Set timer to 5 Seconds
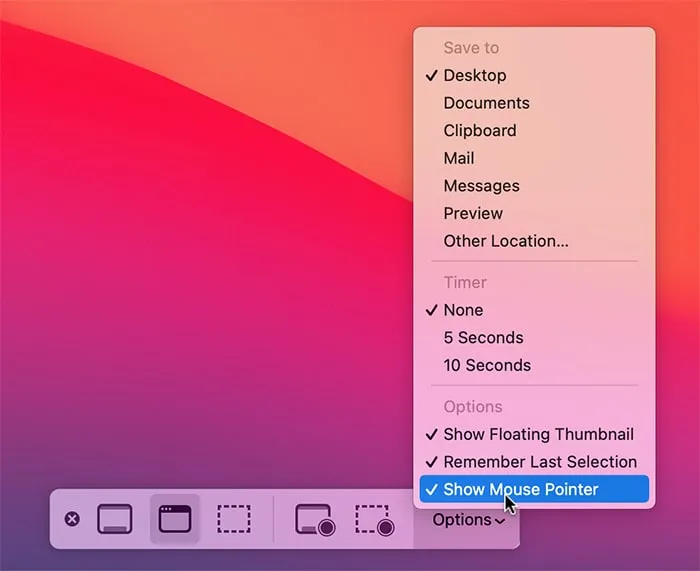700x571 pixels. (483, 338)
